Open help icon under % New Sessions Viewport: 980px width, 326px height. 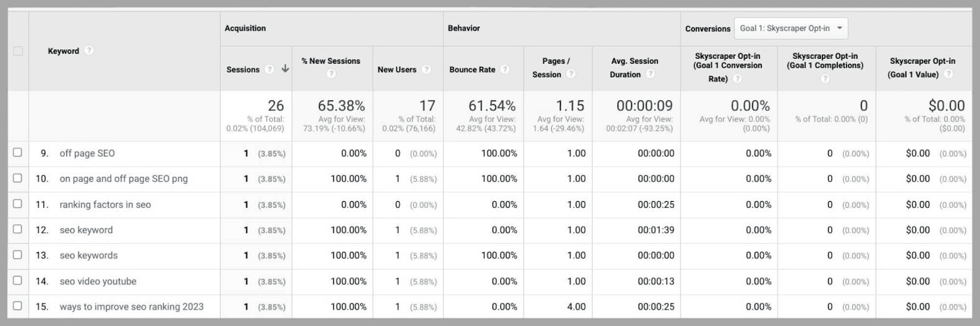[x=331, y=74]
